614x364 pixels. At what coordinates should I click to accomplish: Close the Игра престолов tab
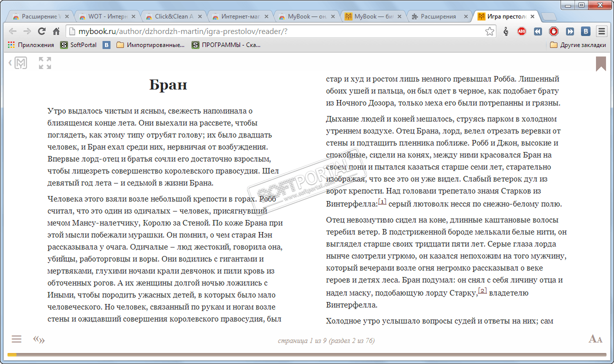click(x=532, y=16)
